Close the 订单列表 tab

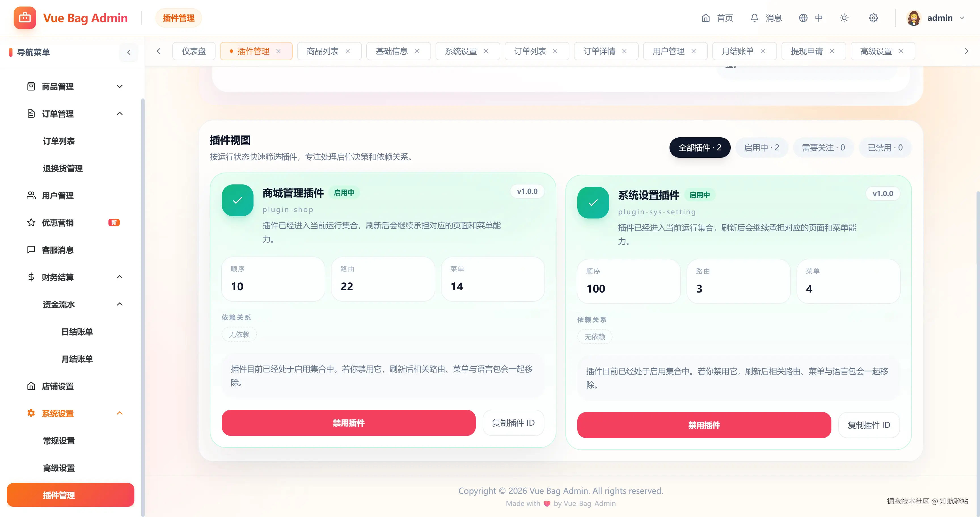coord(555,51)
